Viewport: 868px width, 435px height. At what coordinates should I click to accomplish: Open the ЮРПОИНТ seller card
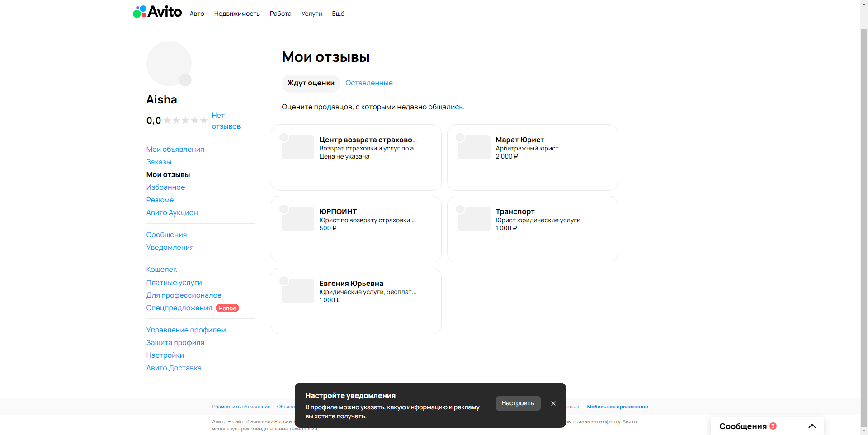pyautogui.click(x=356, y=229)
